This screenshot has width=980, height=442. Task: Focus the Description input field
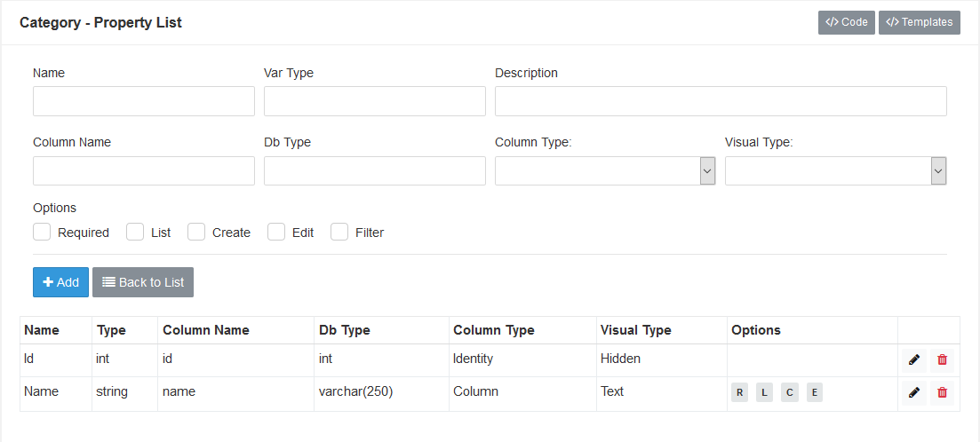pos(721,101)
